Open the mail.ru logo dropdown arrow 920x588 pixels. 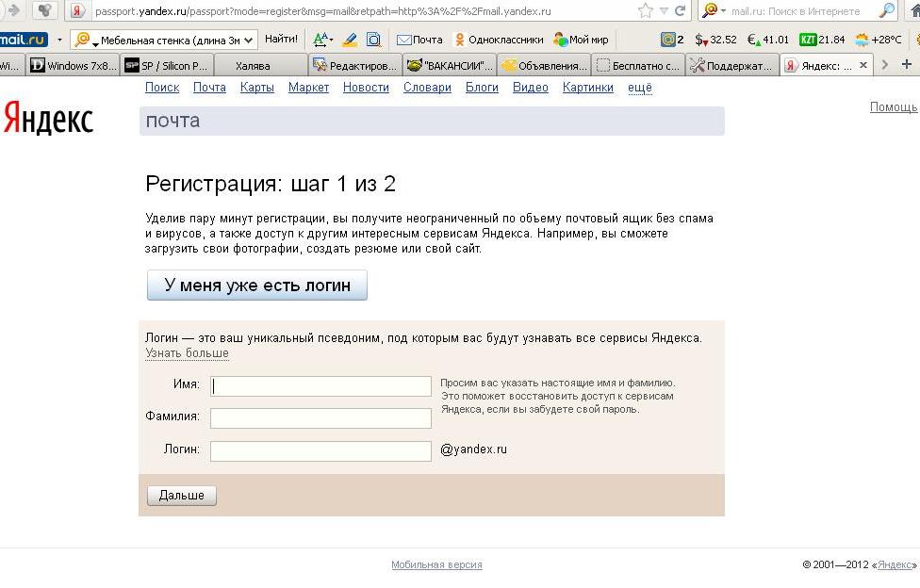(59, 40)
